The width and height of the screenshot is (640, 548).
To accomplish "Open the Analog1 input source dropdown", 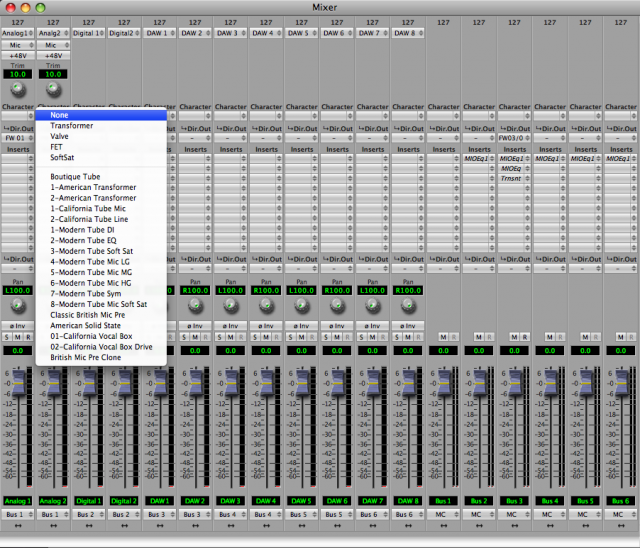I will pos(18,33).
